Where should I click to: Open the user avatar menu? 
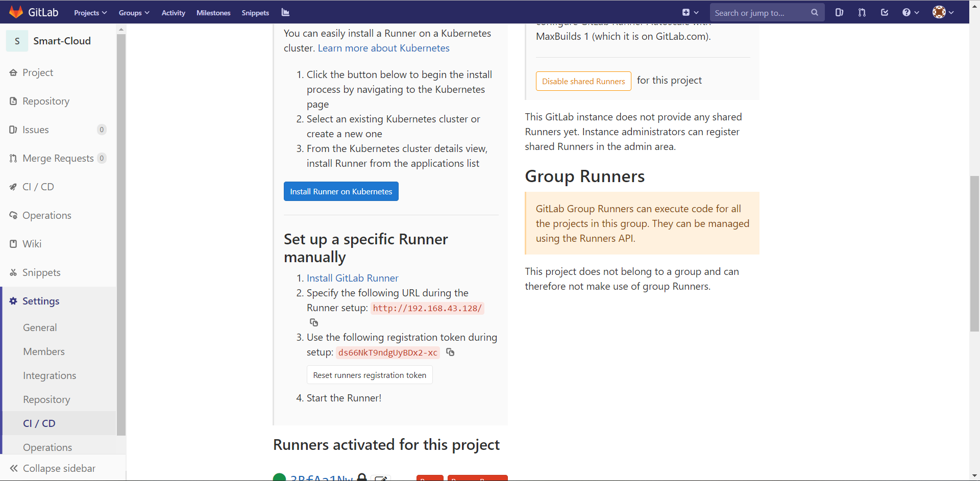[943, 12]
